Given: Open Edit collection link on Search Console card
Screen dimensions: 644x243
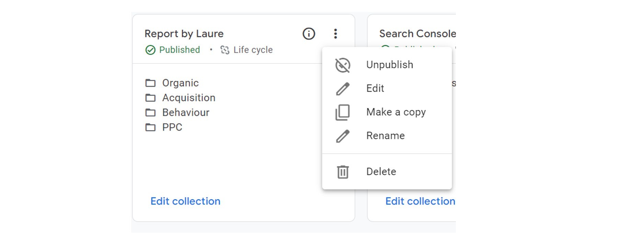Looking at the screenshot, I should tap(420, 201).
